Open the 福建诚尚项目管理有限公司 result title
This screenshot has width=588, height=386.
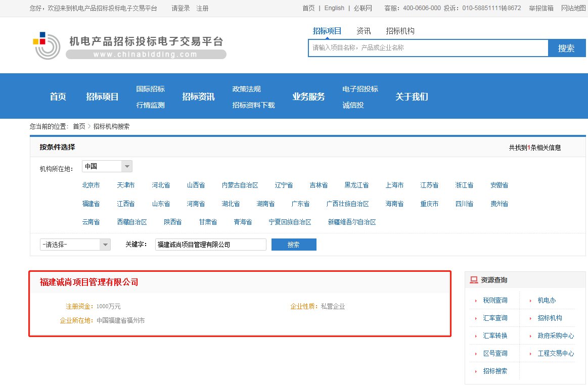tap(89, 282)
